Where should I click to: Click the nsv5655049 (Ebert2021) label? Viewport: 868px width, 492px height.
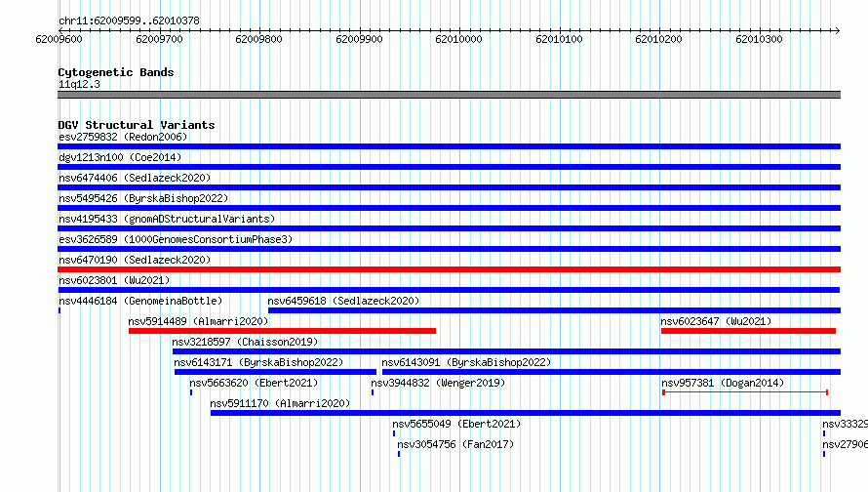point(456,424)
